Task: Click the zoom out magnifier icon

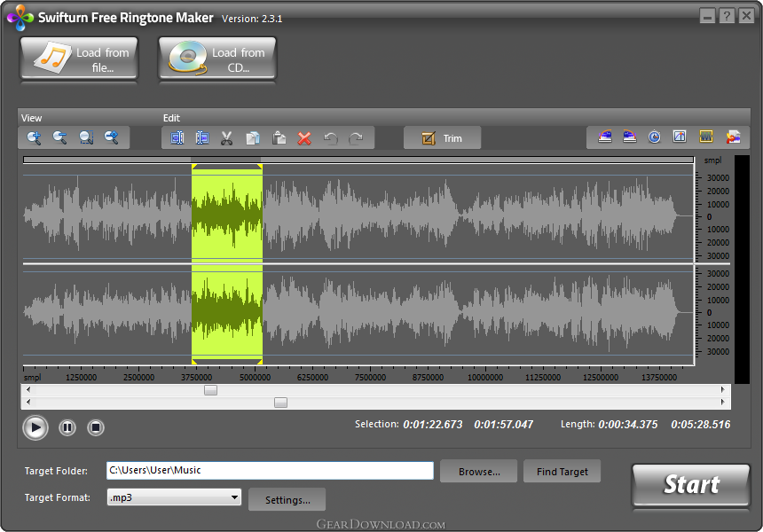Action: [59, 137]
